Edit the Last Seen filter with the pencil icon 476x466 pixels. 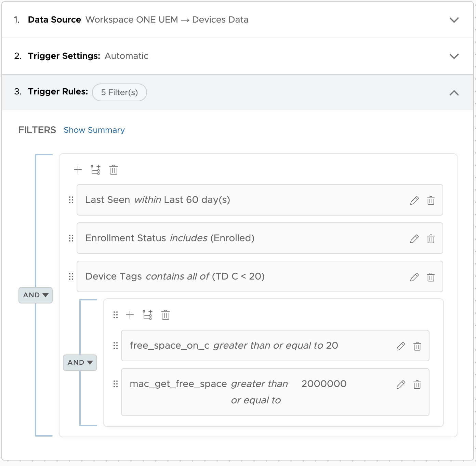(x=414, y=200)
